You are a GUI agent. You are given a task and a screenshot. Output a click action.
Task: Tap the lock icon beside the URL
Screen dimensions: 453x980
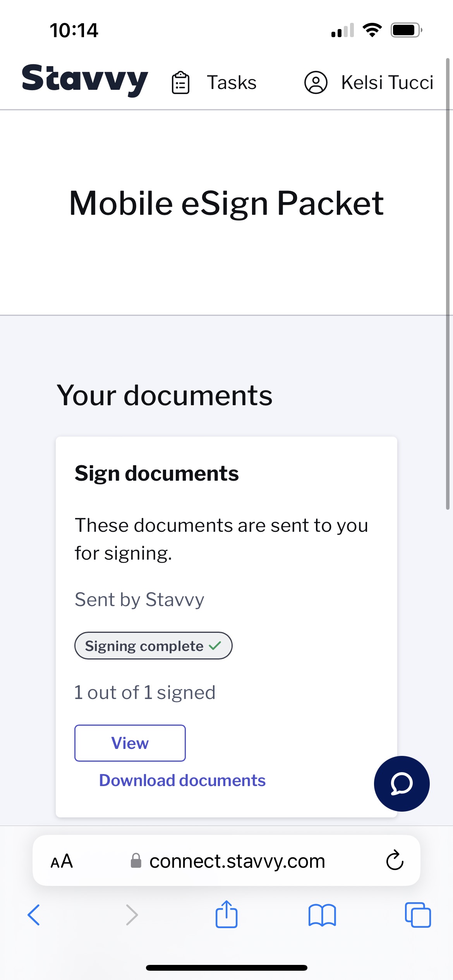point(136,860)
